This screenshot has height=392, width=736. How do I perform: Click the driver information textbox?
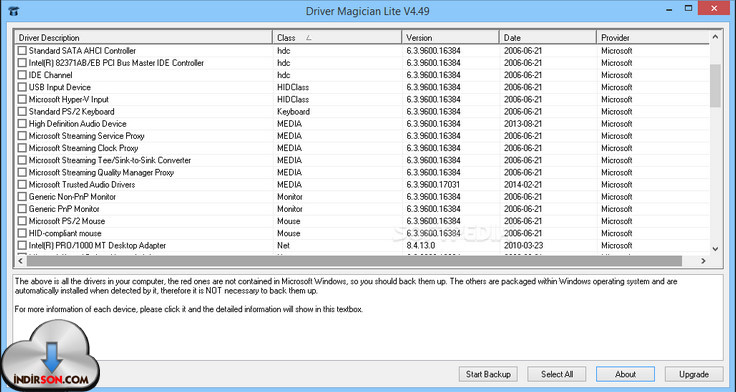pos(368,318)
